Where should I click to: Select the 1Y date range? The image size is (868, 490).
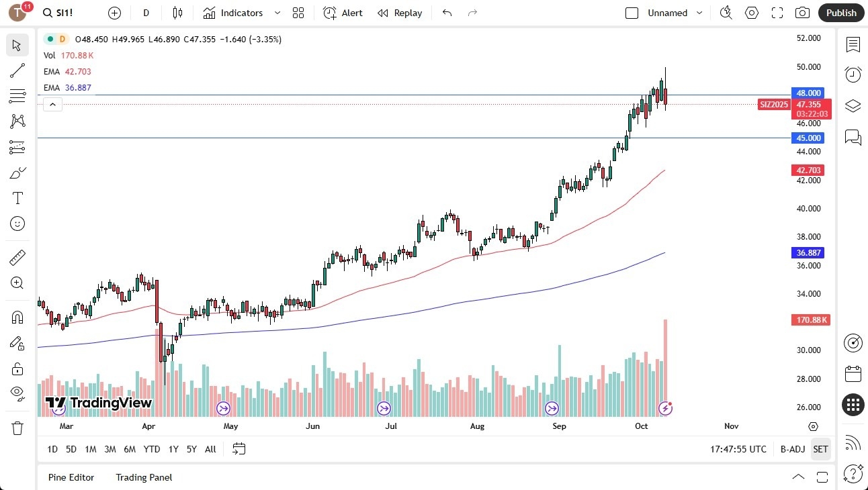click(x=173, y=449)
